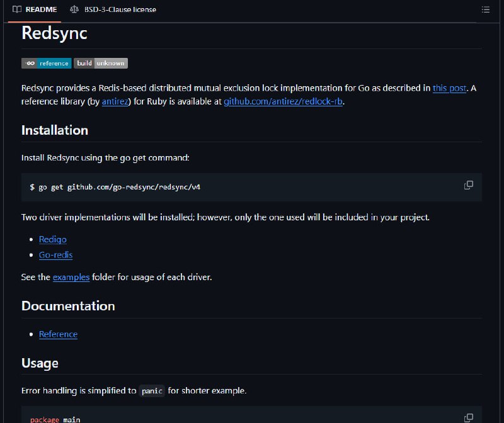Open the examples folder link
Image resolution: width=504 pixels, height=423 pixels.
coord(71,277)
